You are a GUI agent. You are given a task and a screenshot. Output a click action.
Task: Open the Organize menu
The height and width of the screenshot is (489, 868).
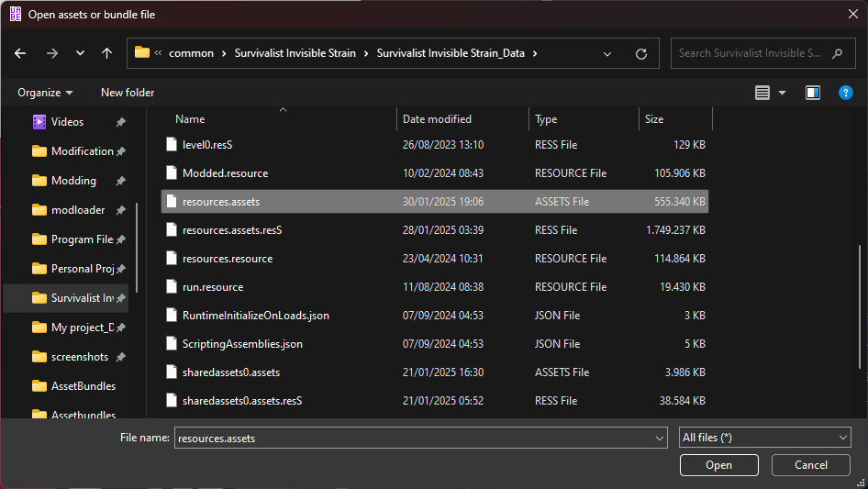[x=44, y=93]
